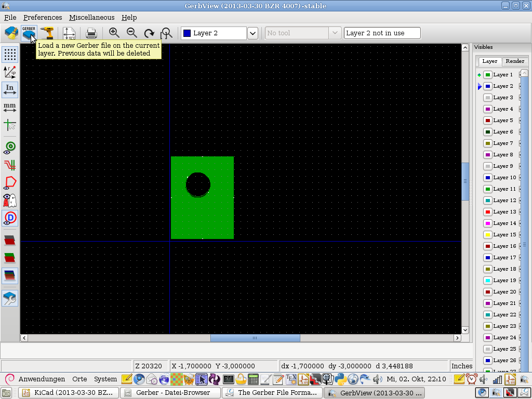Switch units to inches with In button

click(10, 90)
